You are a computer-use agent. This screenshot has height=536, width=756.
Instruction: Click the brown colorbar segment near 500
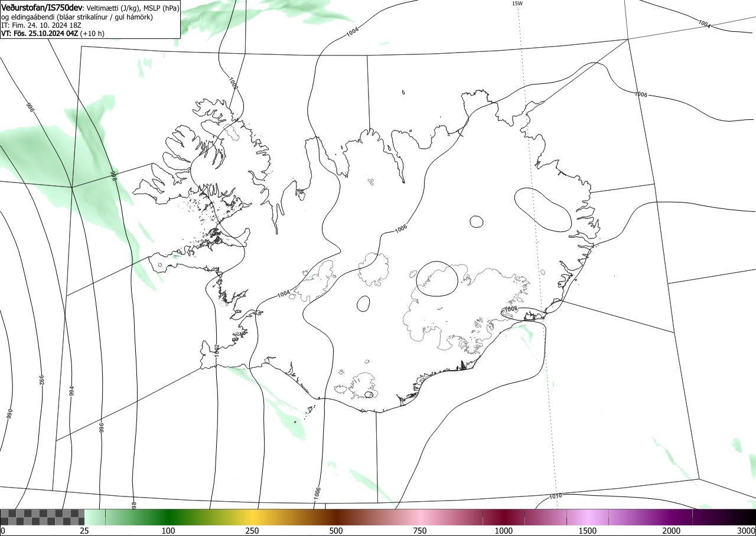[336, 517]
